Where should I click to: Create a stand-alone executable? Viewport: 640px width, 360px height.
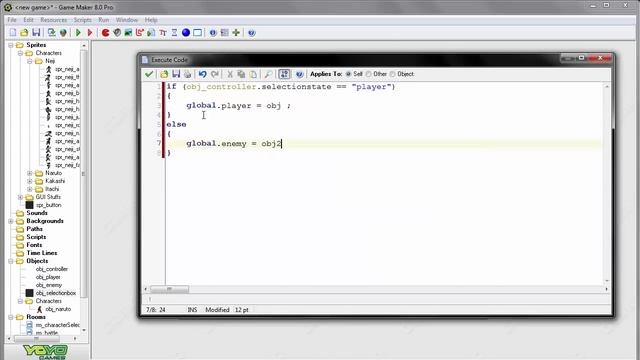pyautogui.click(x=51, y=33)
